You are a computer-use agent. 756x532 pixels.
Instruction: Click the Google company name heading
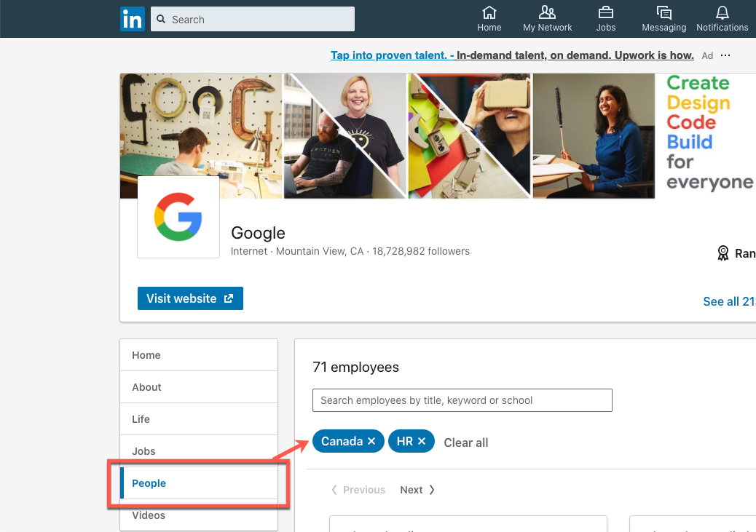[258, 233]
